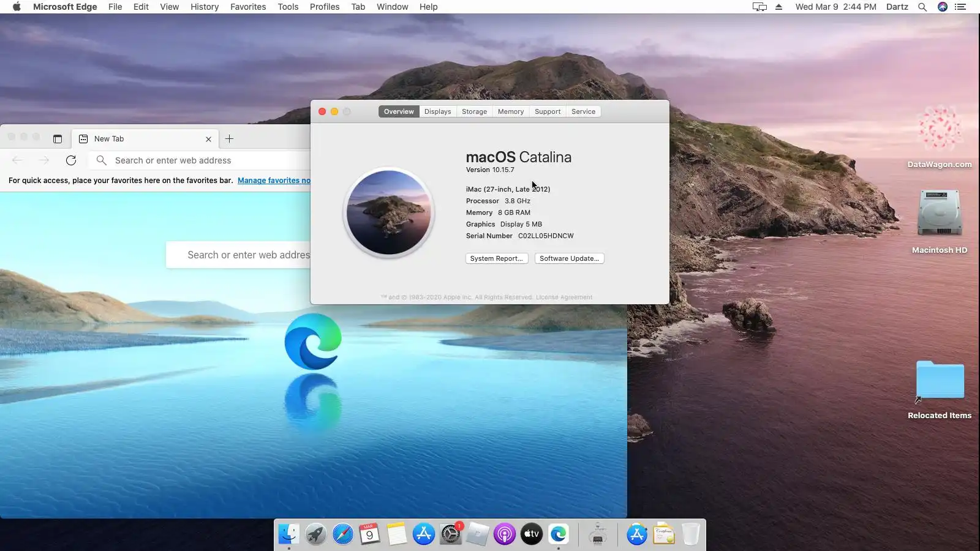
Task: Open the Edit menu
Action: [141, 7]
